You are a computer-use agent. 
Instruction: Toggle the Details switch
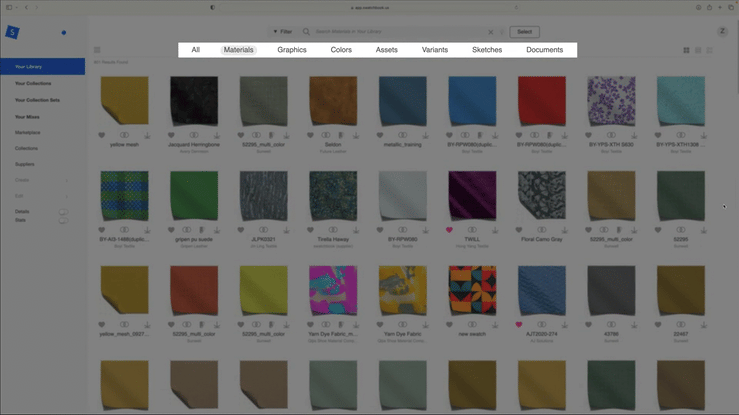tap(63, 212)
